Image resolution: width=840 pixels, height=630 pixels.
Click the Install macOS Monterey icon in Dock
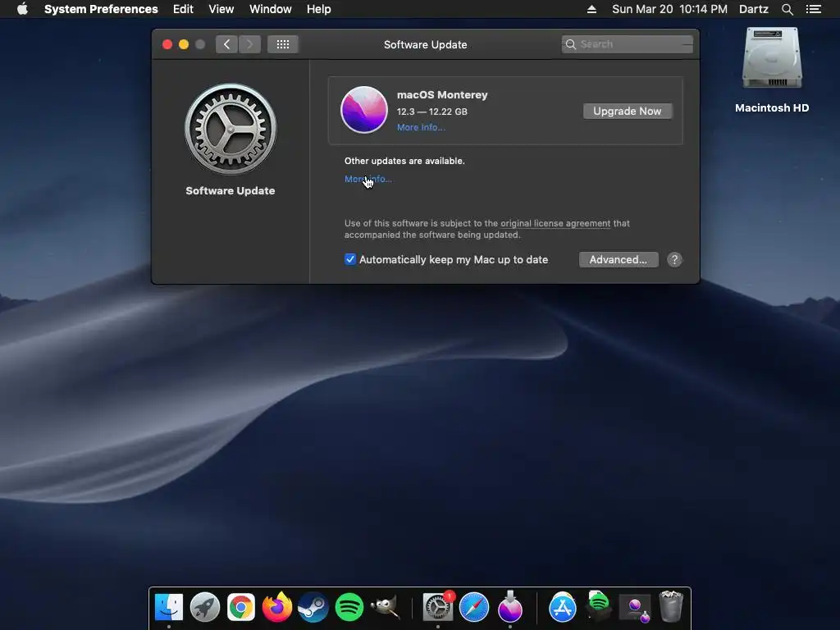coord(510,607)
